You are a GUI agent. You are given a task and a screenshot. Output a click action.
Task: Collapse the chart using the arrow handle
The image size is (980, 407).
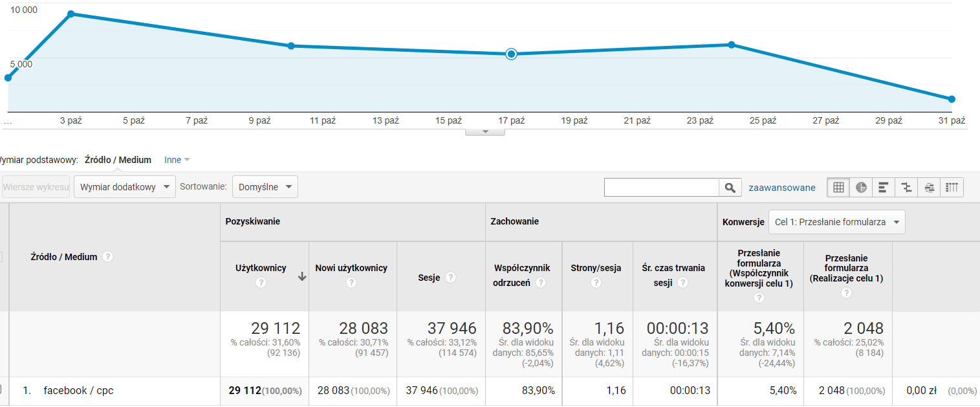pos(485,132)
